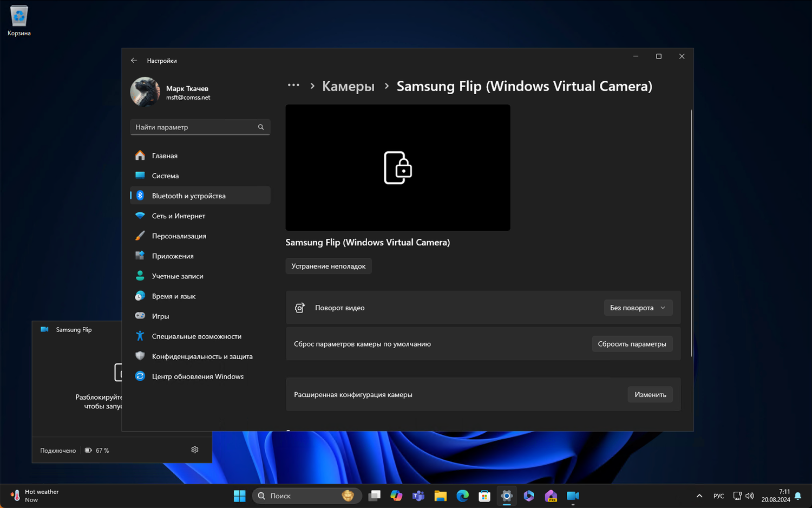Click the Сбросить параметры button
This screenshot has height=508, width=812.
[632, 344]
